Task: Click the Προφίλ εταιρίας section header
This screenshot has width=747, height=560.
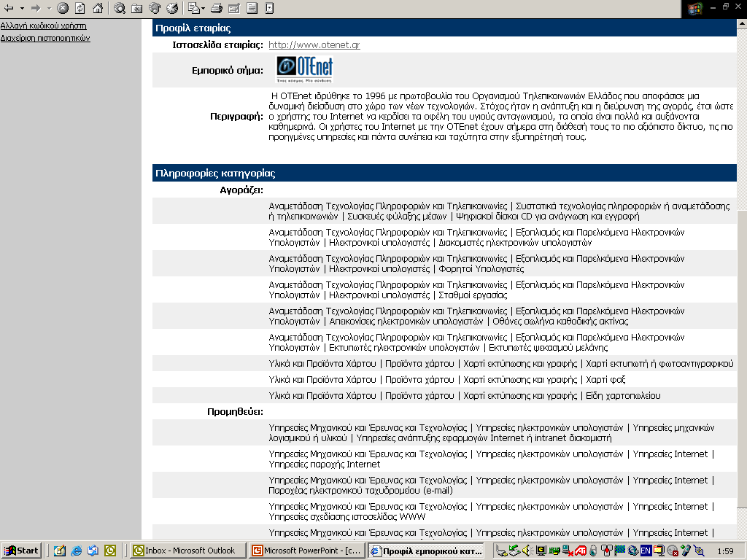Action: pyautogui.click(x=444, y=28)
